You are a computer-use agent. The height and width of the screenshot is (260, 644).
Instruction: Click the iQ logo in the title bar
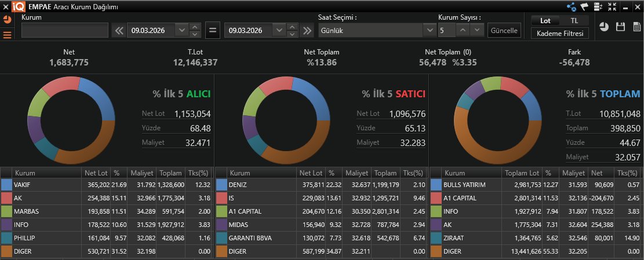click(19, 6)
